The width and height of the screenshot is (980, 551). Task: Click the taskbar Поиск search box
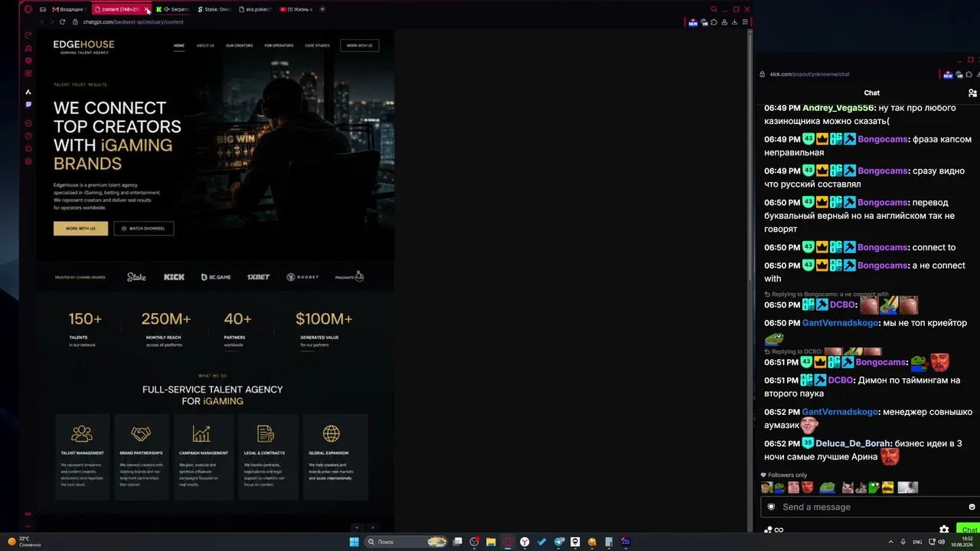(x=407, y=542)
